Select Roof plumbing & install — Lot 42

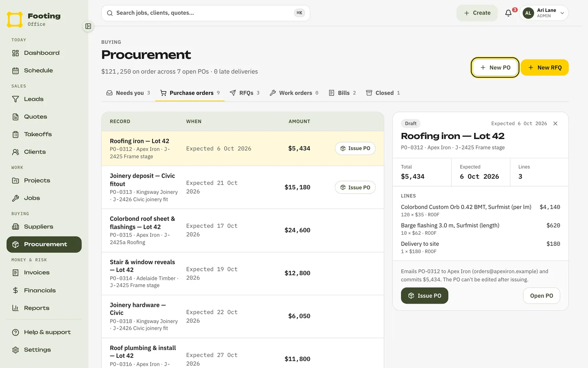[243, 353]
